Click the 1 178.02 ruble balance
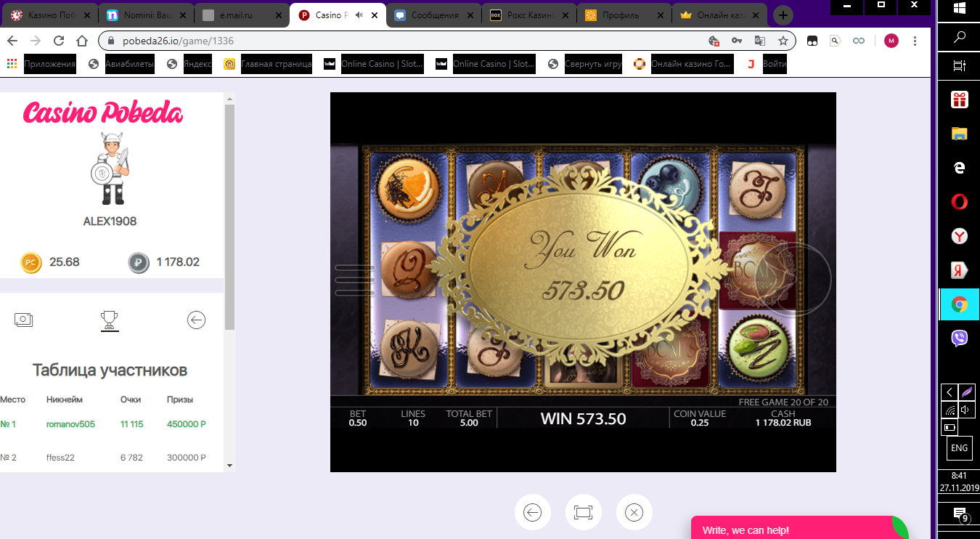Image resolution: width=980 pixels, height=539 pixels. (x=178, y=262)
